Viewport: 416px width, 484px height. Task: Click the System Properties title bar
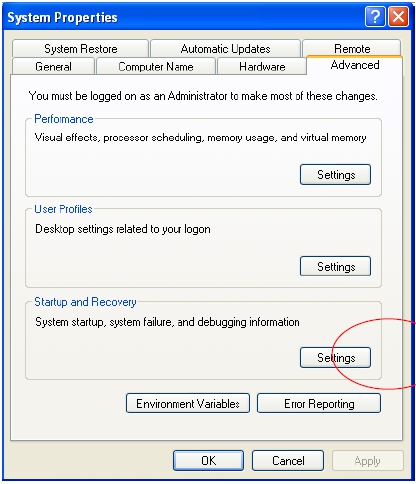tap(183, 17)
